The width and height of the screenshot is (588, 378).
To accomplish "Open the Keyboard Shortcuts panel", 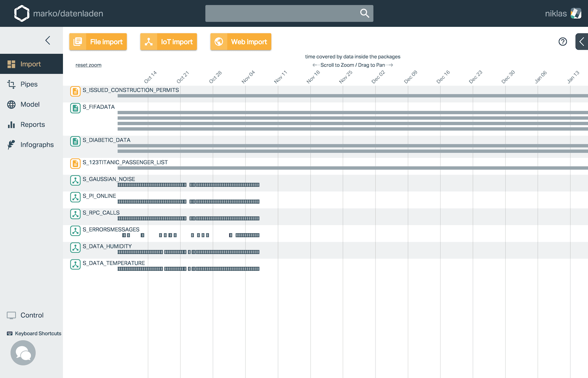I will pos(34,333).
